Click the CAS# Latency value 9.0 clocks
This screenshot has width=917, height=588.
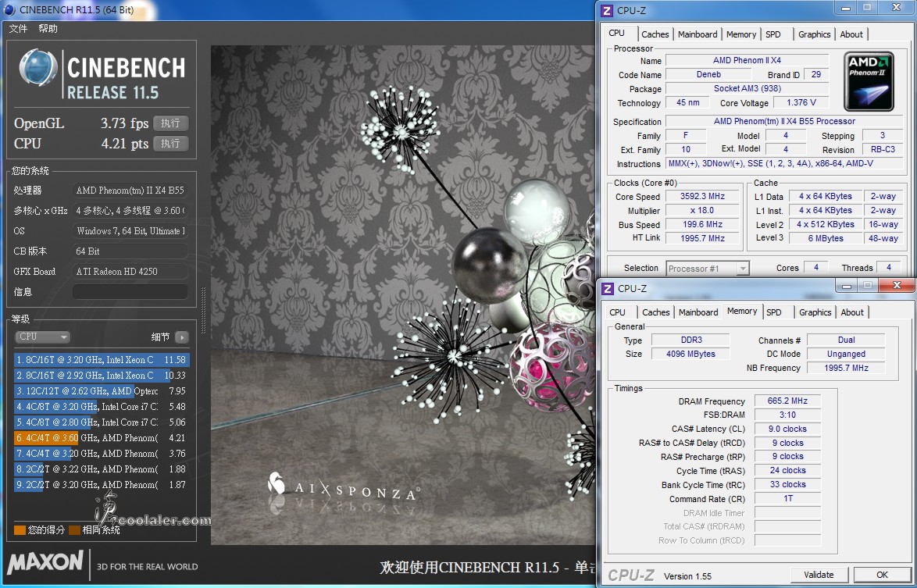click(787, 429)
